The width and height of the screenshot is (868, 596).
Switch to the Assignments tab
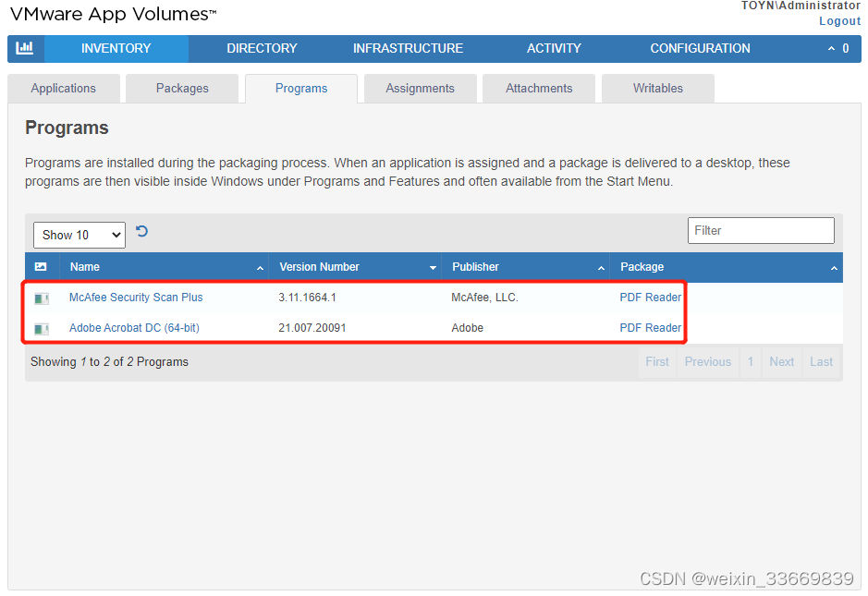coord(421,89)
